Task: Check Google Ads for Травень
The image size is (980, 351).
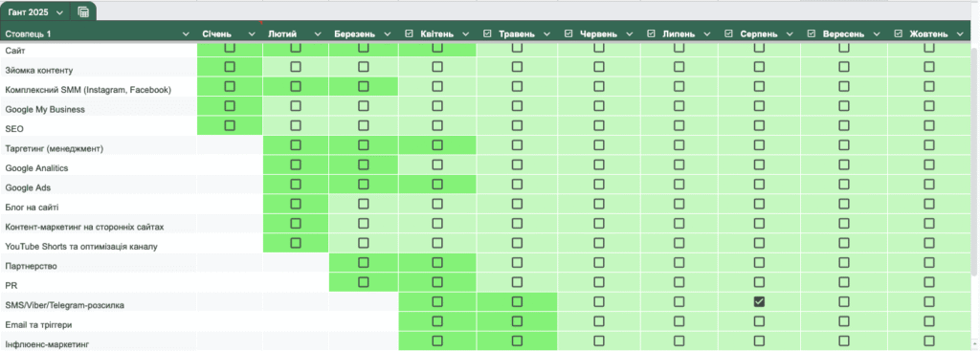Action: 517,185
